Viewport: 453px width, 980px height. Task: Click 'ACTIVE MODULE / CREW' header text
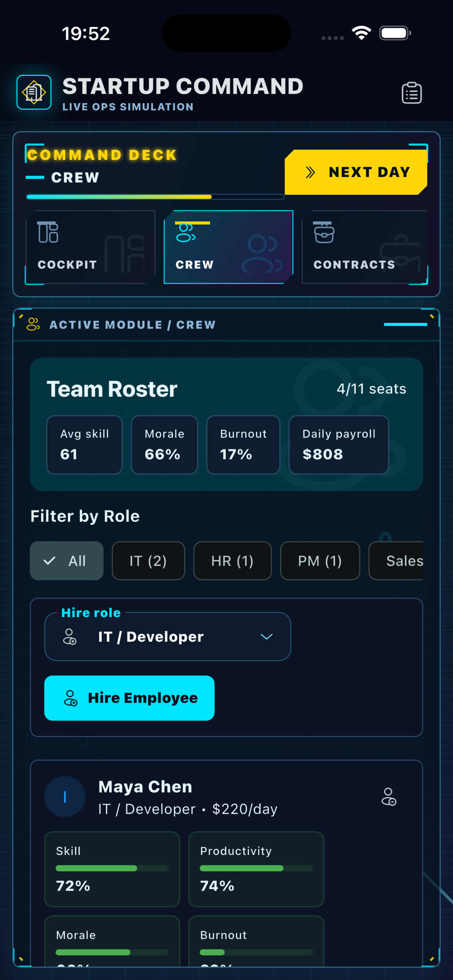pos(133,324)
